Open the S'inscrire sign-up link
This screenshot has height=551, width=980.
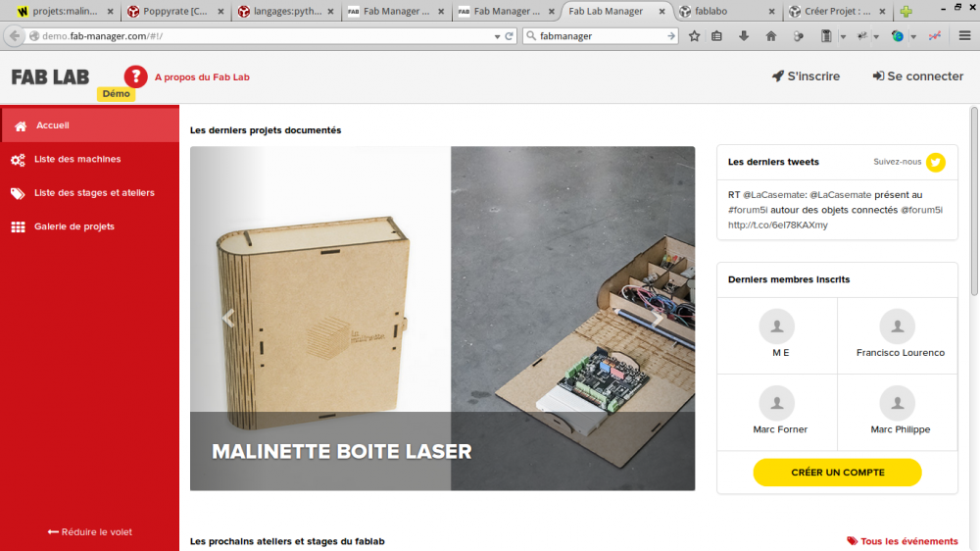coord(806,76)
